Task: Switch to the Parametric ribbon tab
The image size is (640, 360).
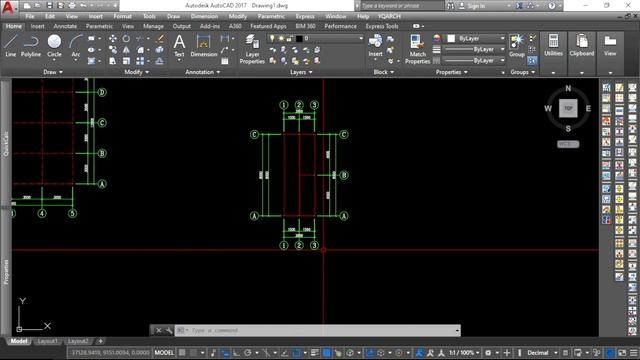Action: 99,26
